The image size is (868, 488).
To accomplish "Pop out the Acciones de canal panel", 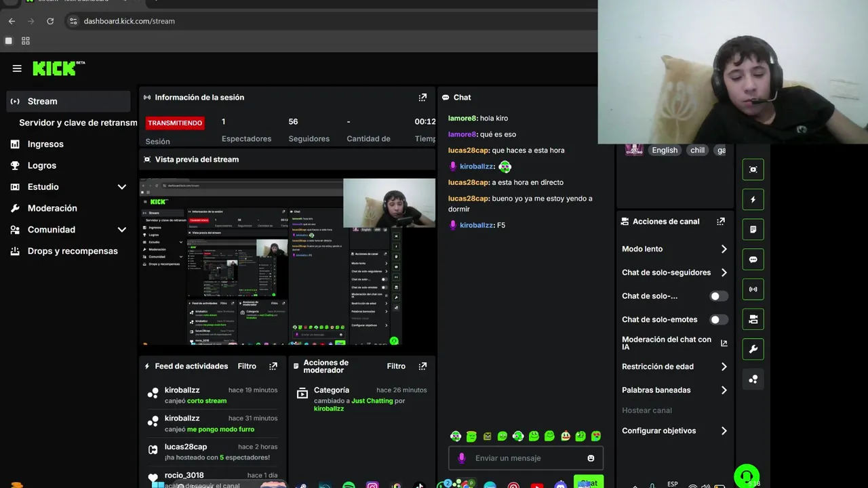I will point(721,222).
